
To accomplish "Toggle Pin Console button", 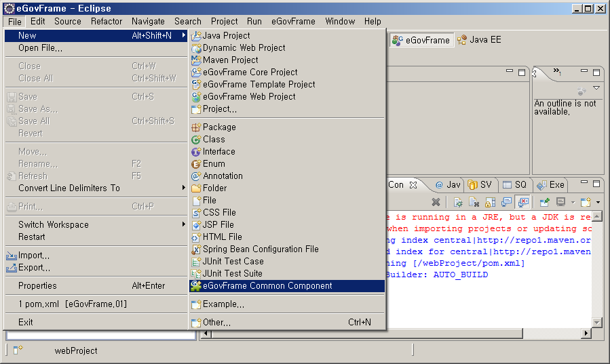I will coord(544,202).
